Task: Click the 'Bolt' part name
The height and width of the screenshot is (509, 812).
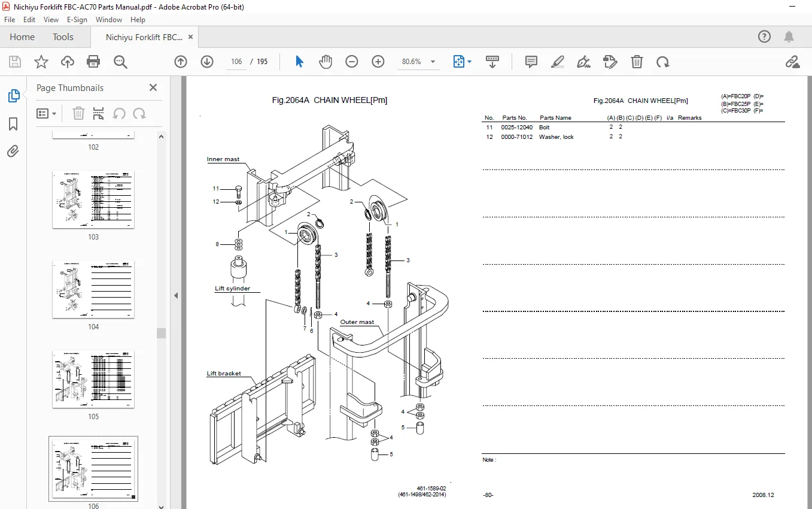Action: [545, 128]
